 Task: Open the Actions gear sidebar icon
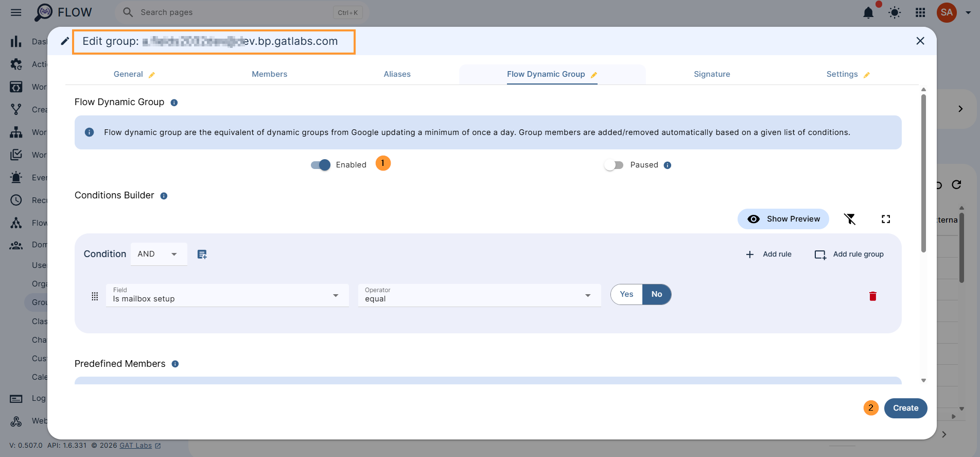(x=16, y=64)
